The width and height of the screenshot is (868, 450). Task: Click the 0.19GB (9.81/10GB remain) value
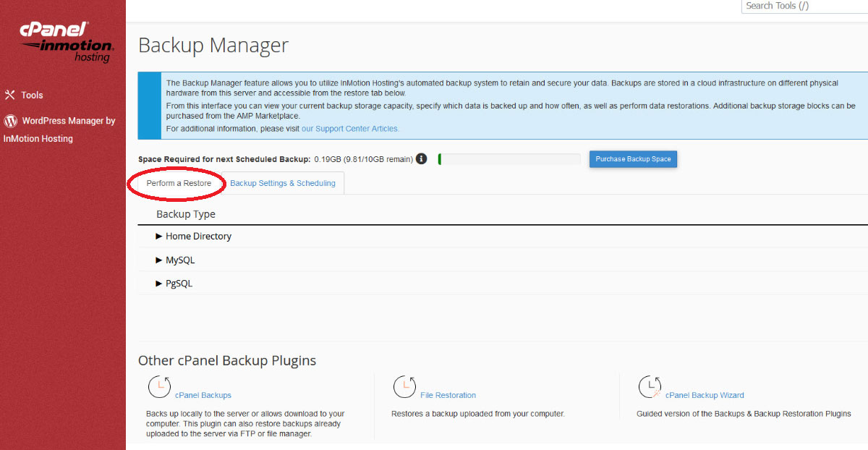(363, 159)
